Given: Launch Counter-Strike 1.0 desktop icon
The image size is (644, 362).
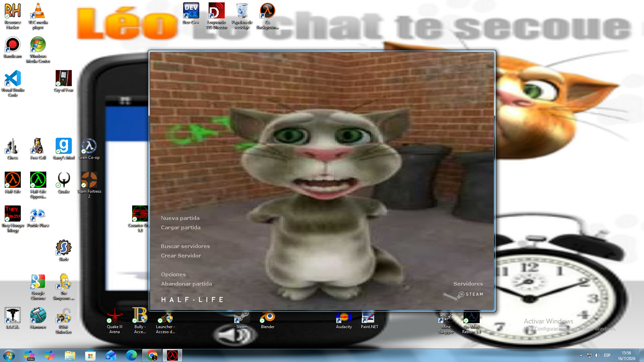Looking at the screenshot, I should [x=140, y=219].
